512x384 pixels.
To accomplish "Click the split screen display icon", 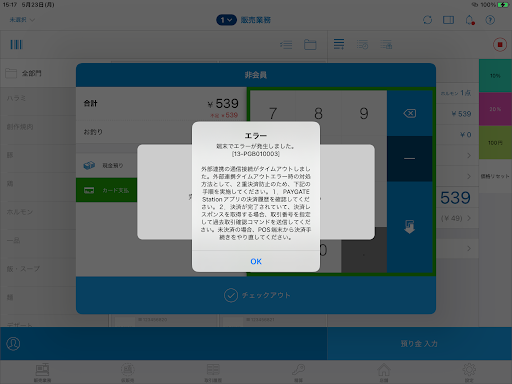I will pos(448,20).
